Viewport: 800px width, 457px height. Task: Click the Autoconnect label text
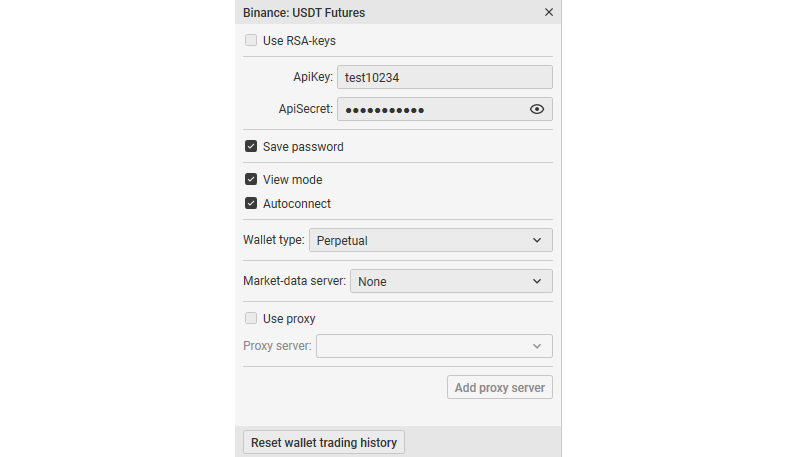point(297,204)
